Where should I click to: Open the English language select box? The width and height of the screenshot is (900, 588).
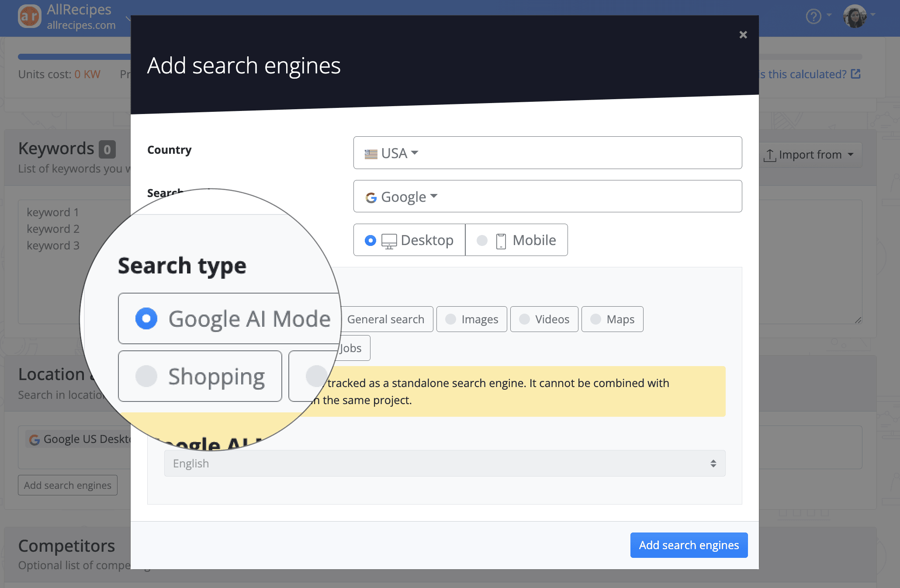[445, 463]
